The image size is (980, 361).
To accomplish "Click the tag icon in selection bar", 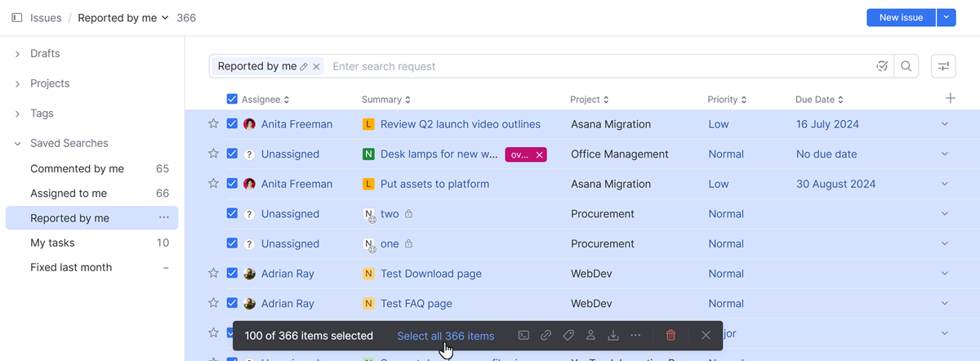I will pos(568,336).
